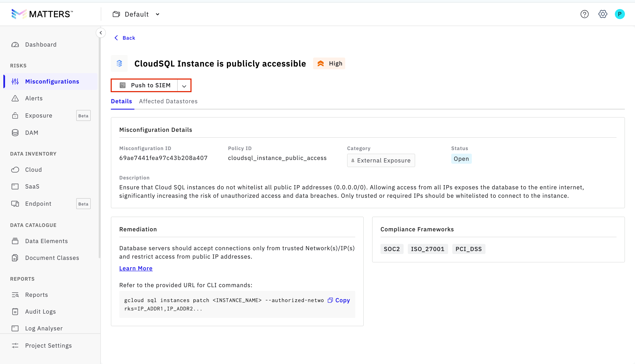Click the DAM database icon
Screen dimensions: 635x364
[15, 133]
